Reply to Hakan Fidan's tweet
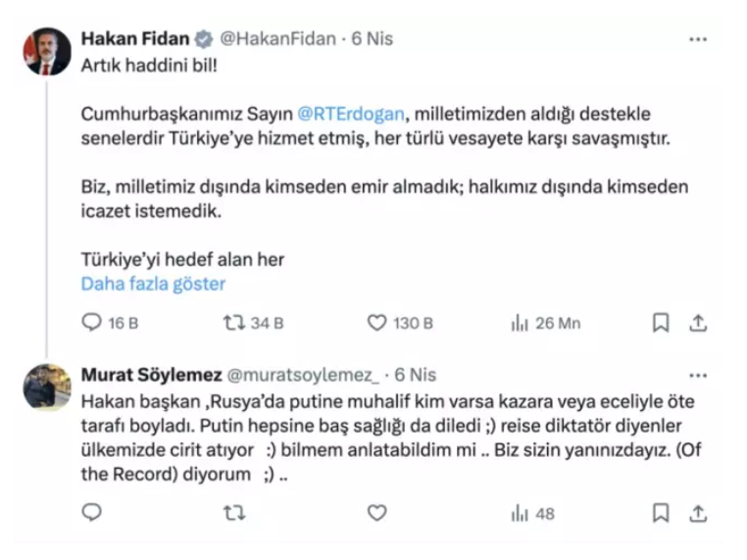Screen dimensions: 747x560 [91, 323]
